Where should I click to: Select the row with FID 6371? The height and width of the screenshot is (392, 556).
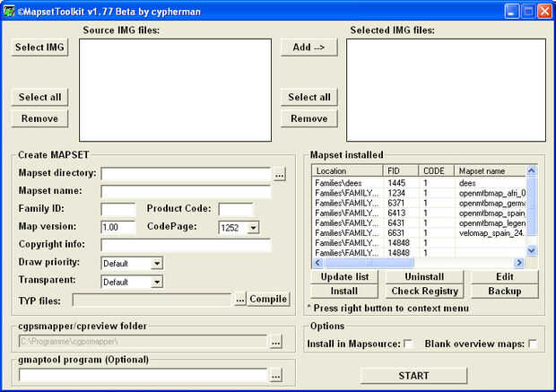click(419, 203)
